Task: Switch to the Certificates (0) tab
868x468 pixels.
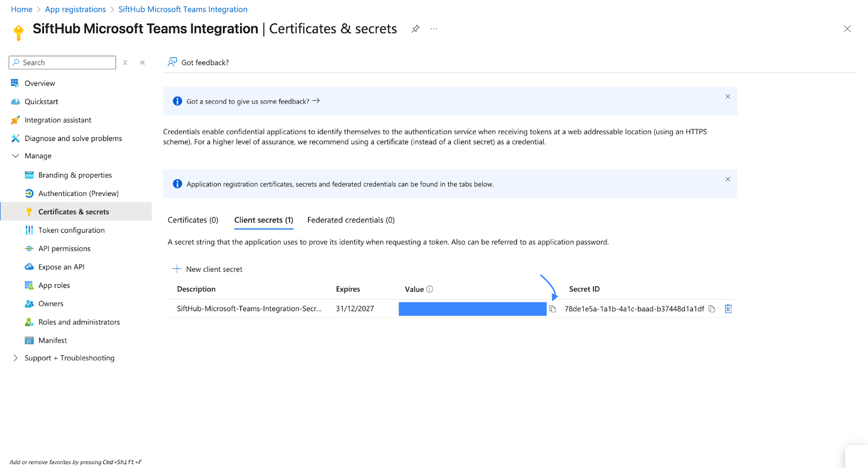Action: [x=193, y=220]
